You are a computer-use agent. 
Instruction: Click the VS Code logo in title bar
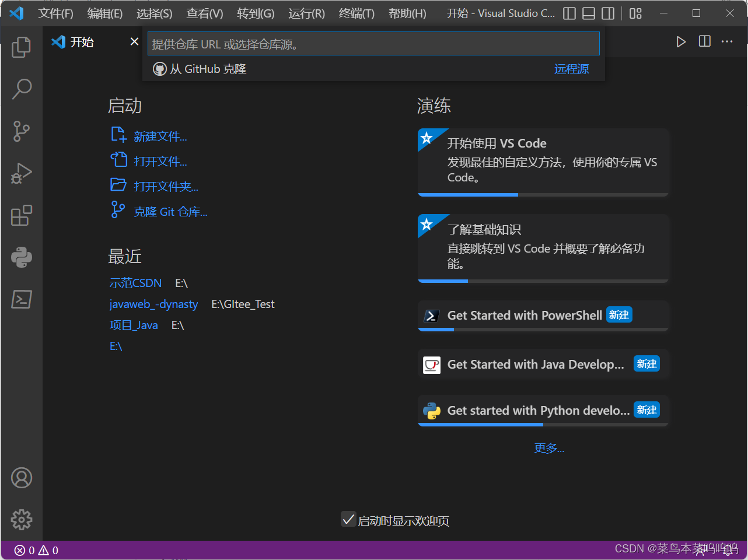pyautogui.click(x=16, y=13)
